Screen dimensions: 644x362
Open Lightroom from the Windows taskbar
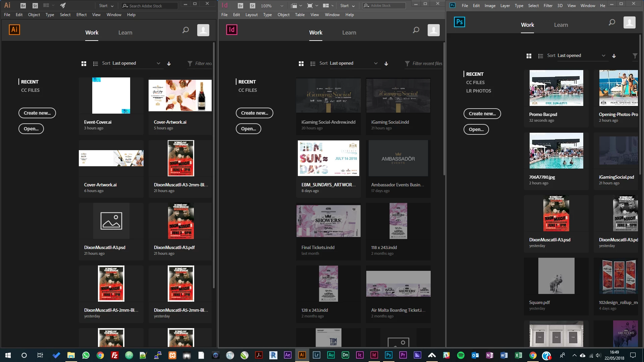point(316,355)
